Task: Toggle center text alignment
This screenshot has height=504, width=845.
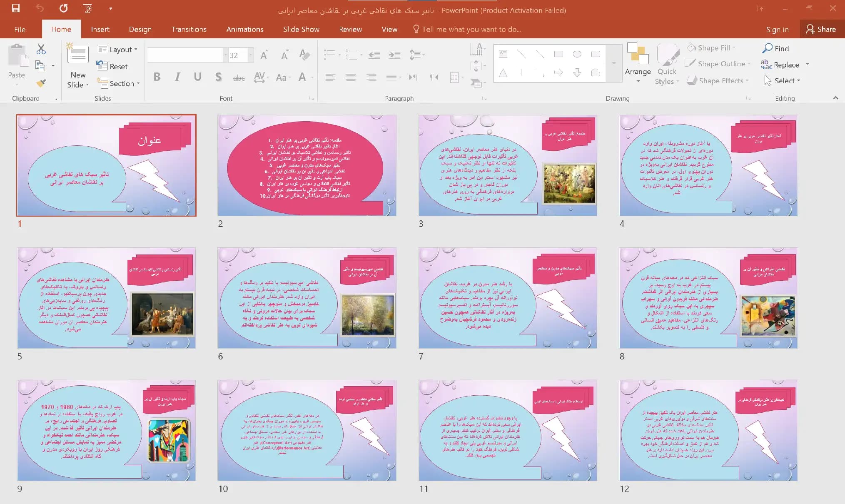Action: (351, 77)
